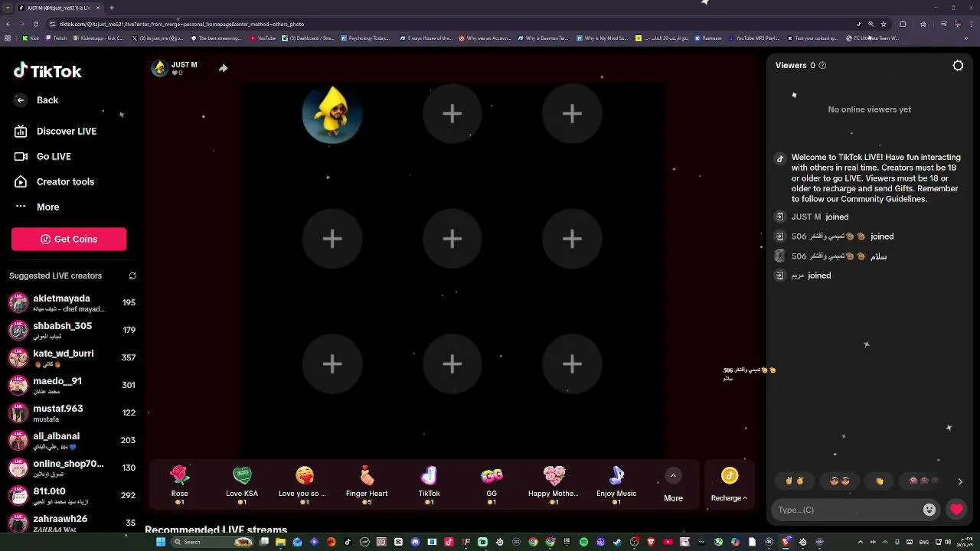Viewport: 980px width, 551px height.
Task: Send the GG gift
Action: (x=492, y=484)
